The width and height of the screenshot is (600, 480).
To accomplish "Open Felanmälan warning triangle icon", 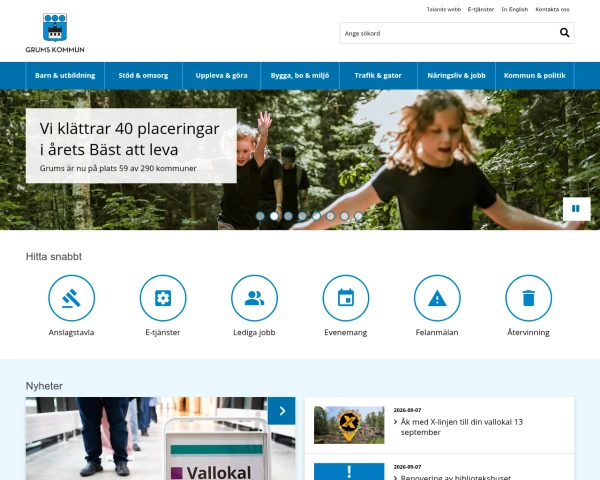I will point(437,298).
